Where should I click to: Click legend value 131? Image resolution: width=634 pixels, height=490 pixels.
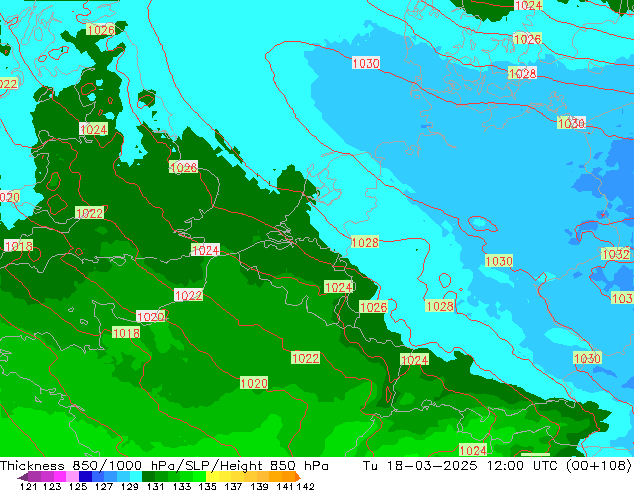(155, 486)
